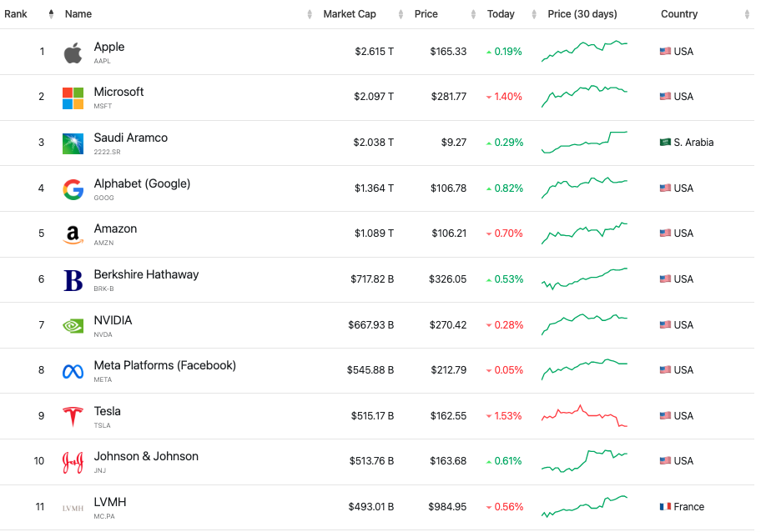Click Tesla's market cap $515.17 B

tap(372, 416)
